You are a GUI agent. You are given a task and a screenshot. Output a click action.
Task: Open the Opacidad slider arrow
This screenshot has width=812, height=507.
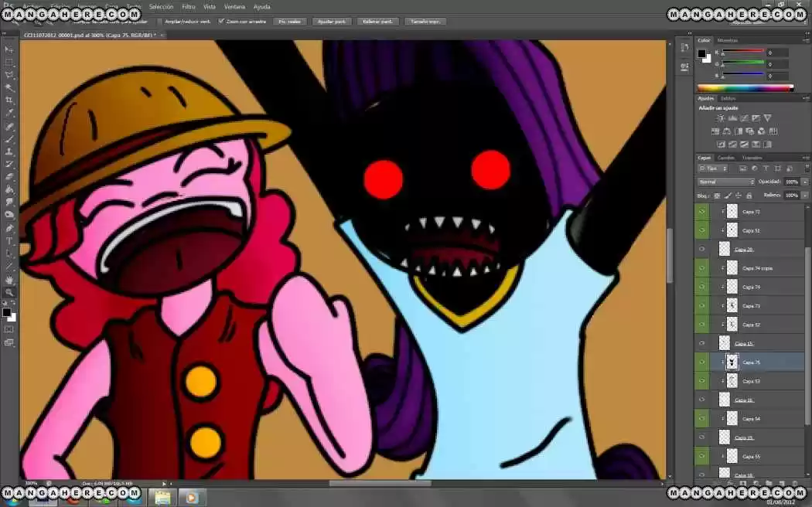tap(804, 182)
